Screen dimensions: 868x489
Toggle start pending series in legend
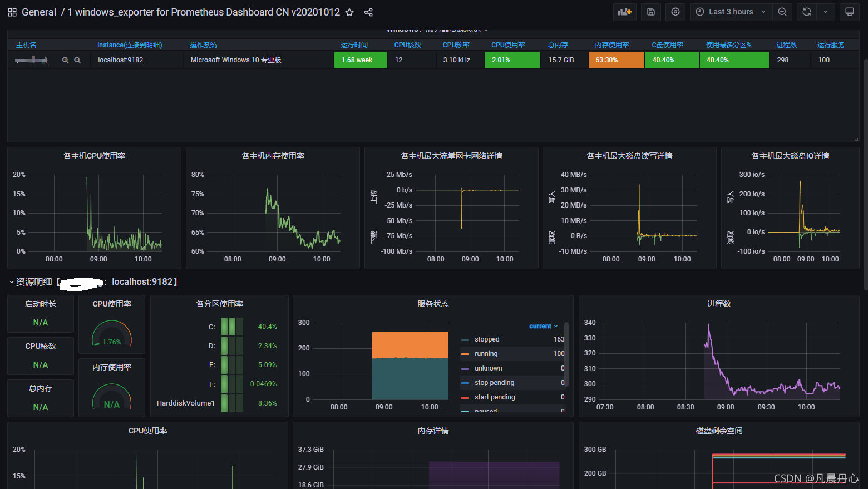coord(495,397)
